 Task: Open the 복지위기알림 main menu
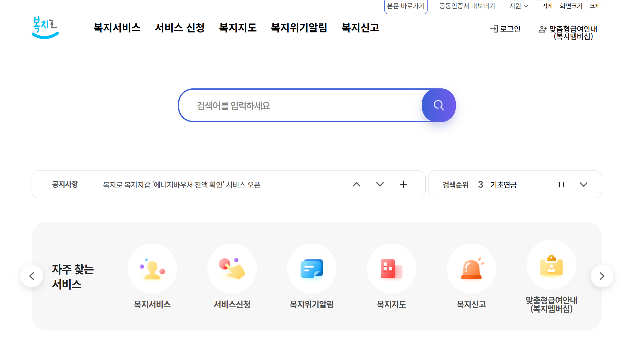[x=299, y=28]
